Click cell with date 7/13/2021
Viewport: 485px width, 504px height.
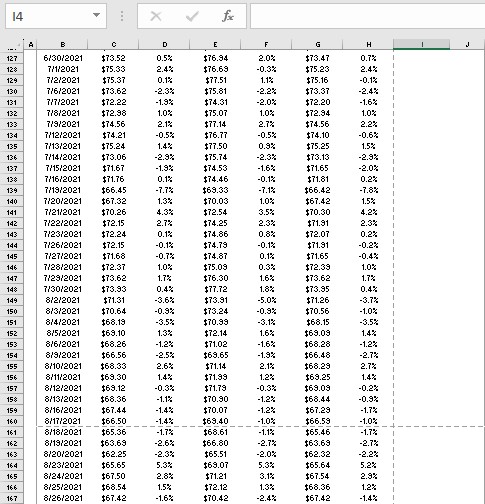click(x=63, y=146)
